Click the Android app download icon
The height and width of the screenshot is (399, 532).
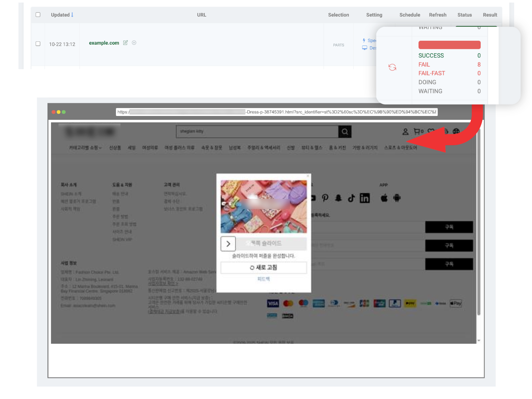(x=397, y=198)
